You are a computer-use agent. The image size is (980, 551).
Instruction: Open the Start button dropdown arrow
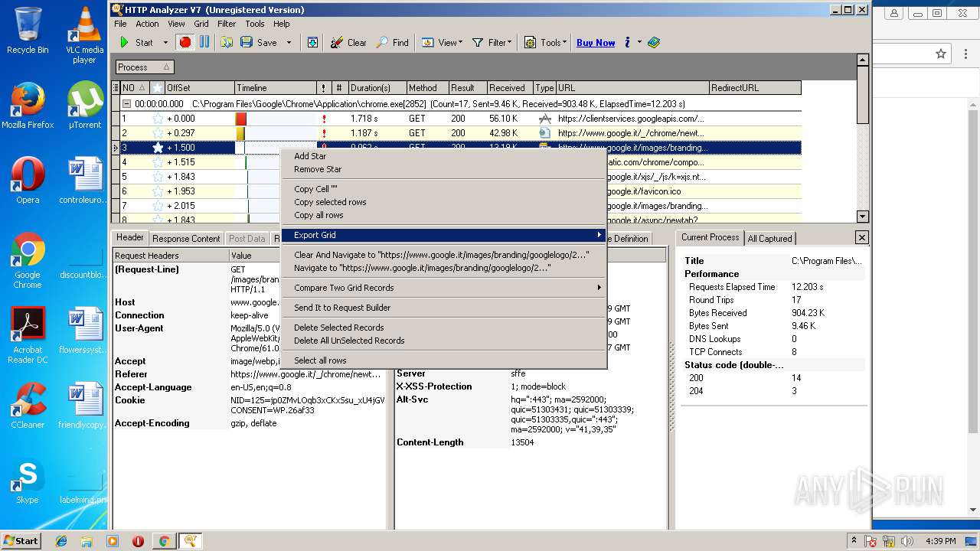165,43
